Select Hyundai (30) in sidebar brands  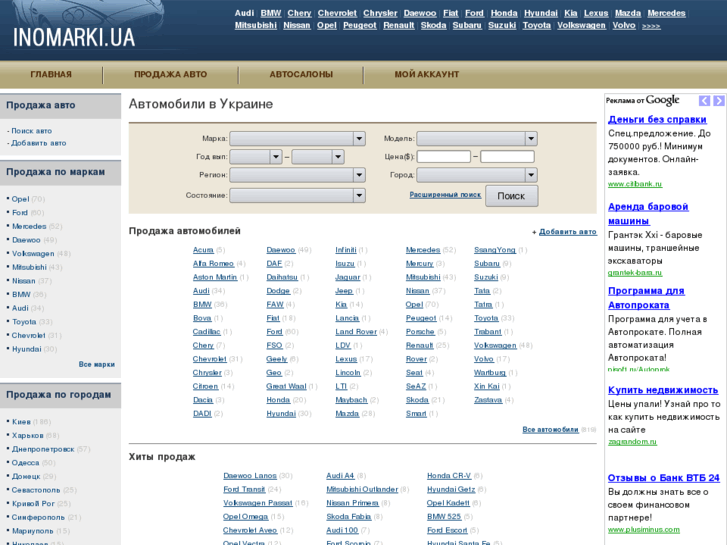(26, 349)
